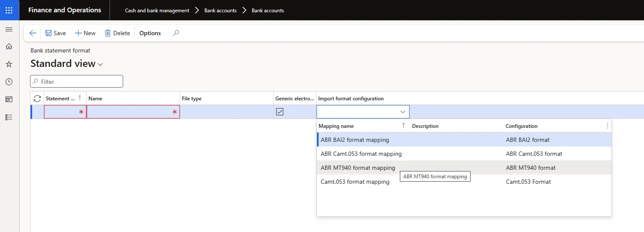Open Workspaces icon in the sidebar
The image size is (644, 232).
[x=9, y=99]
